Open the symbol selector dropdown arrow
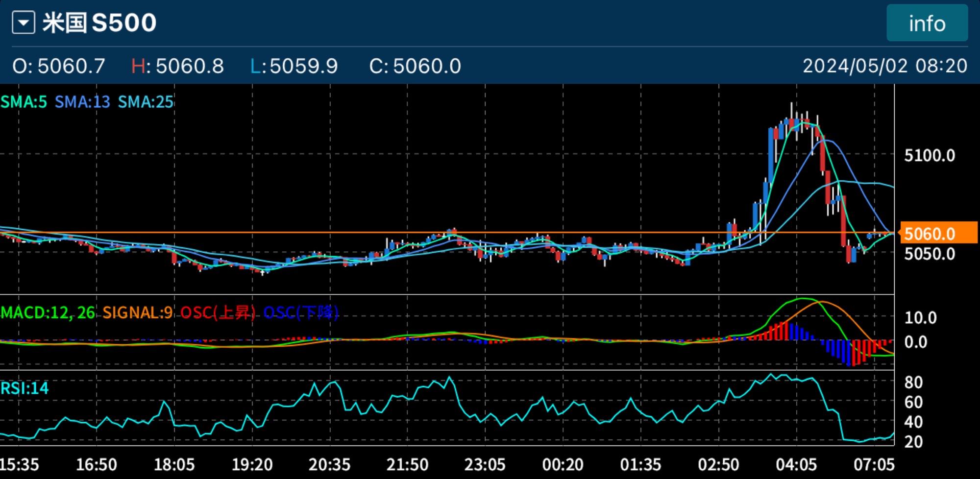Viewport: 980px width, 479px height. click(x=23, y=22)
